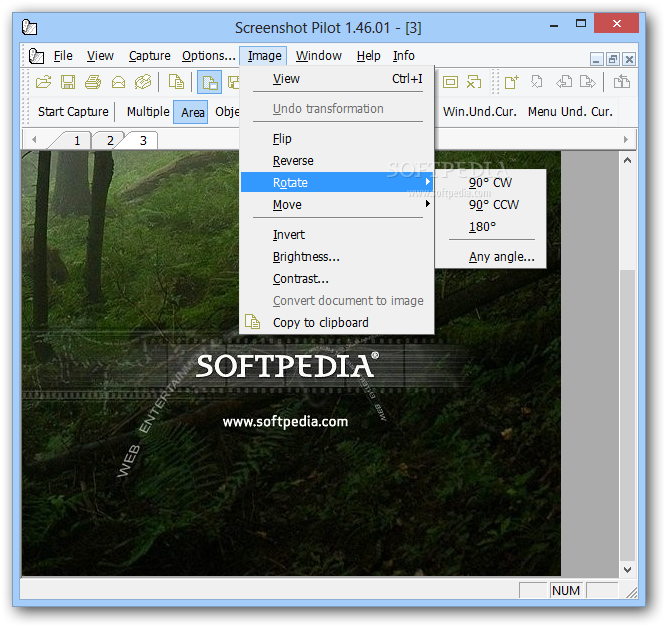666x627 pixels.
Task: Open the View menu in menu bar
Action: click(100, 56)
